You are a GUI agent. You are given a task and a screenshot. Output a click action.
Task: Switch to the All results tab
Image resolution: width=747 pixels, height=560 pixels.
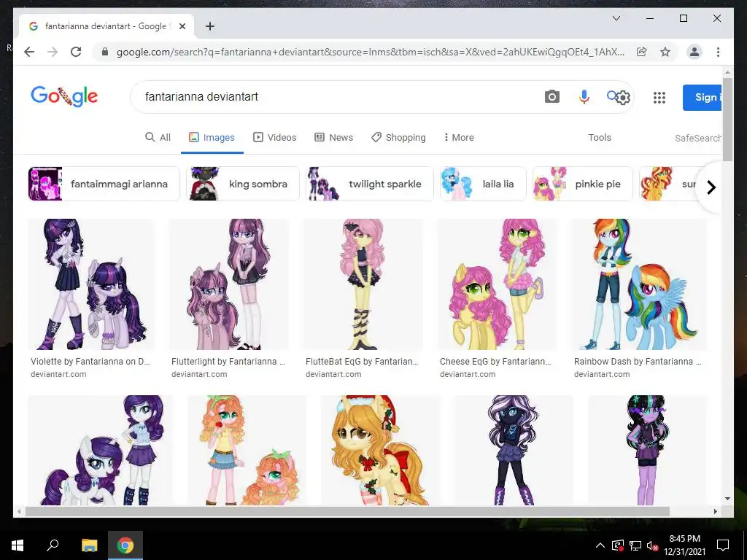tap(158, 137)
